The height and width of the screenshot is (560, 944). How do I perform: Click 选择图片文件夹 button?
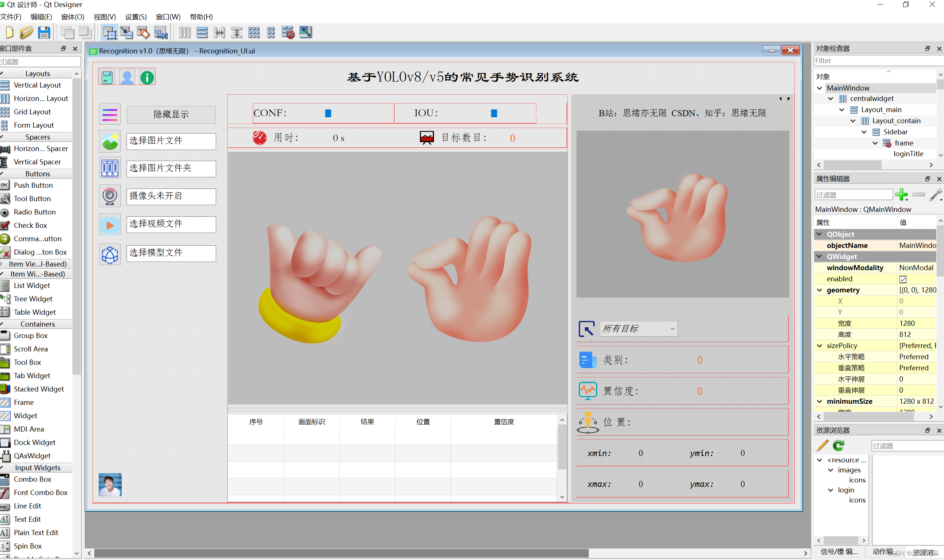click(171, 168)
